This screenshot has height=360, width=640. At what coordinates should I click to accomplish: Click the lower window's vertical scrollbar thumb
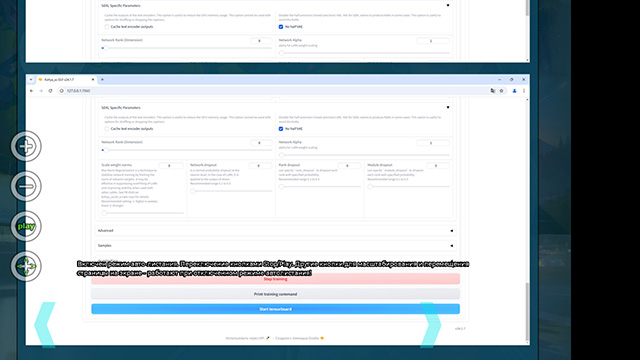pyautogui.click(x=527, y=311)
